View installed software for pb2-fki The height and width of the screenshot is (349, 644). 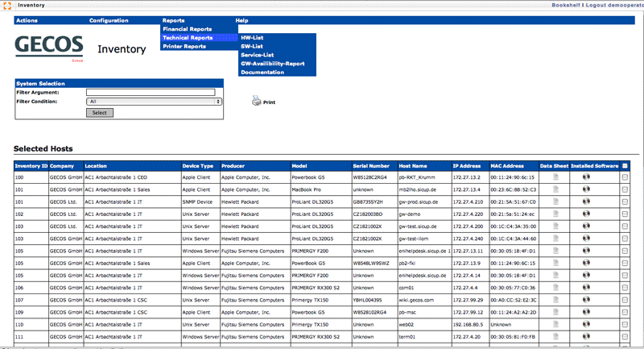click(x=586, y=263)
